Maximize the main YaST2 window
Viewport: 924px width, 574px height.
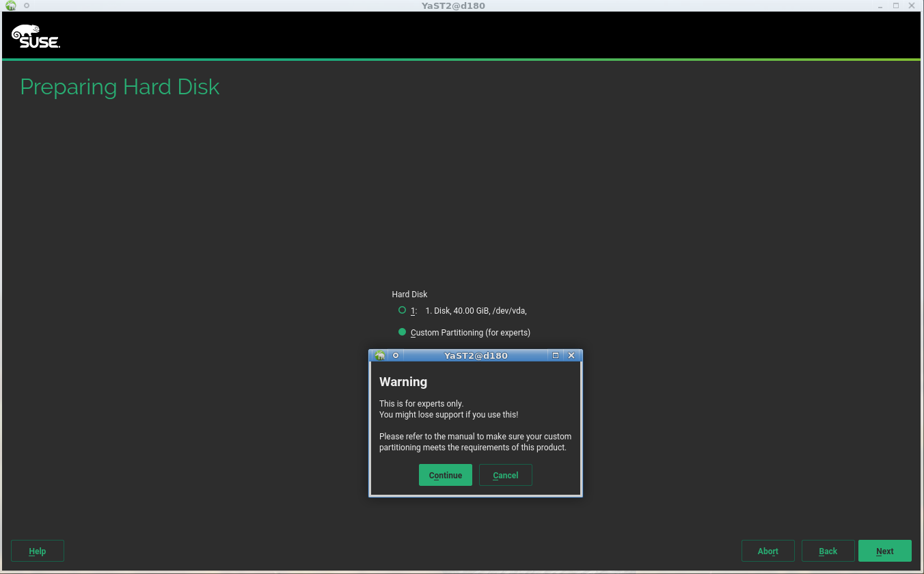coord(896,5)
